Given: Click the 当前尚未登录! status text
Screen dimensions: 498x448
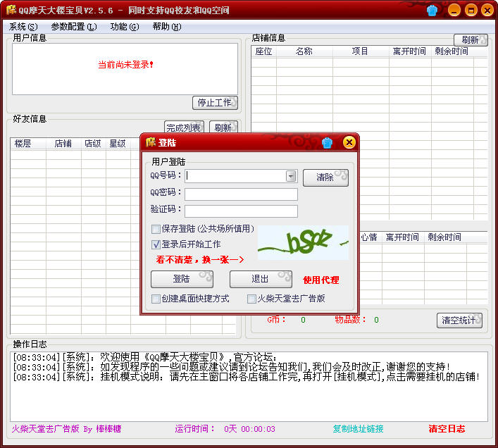Looking at the screenshot, I should (125, 65).
